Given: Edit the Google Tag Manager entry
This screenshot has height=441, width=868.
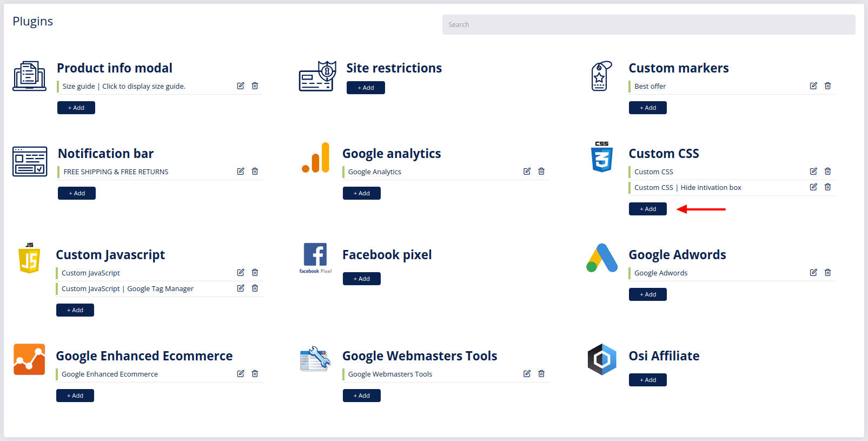Looking at the screenshot, I should pos(241,288).
